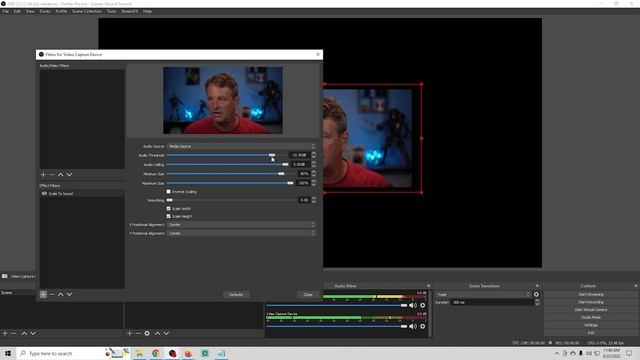Remove the selected effect filter
This screenshot has height=360, width=640.
coord(52,294)
